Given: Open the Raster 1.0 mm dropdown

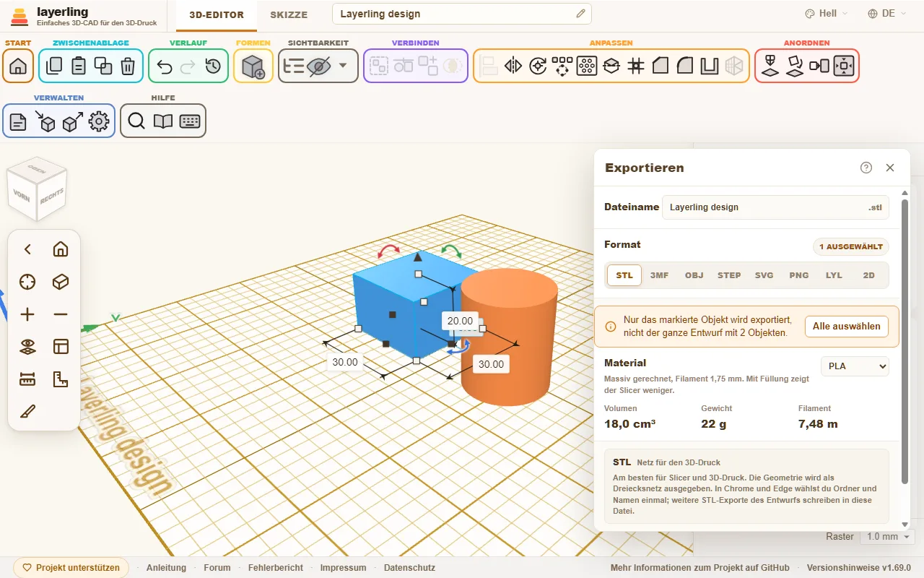Looking at the screenshot, I should [889, 537].
